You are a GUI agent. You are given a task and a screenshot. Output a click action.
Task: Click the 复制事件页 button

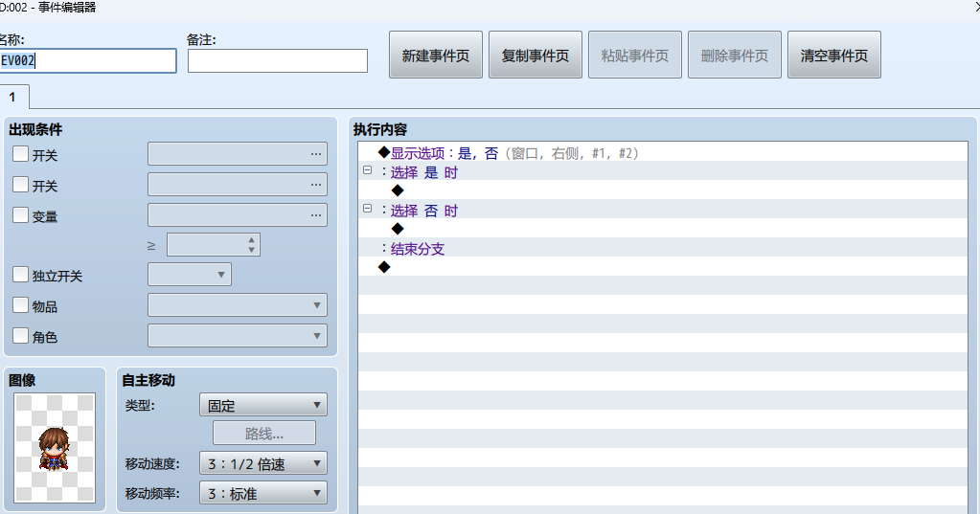point(535,55)
